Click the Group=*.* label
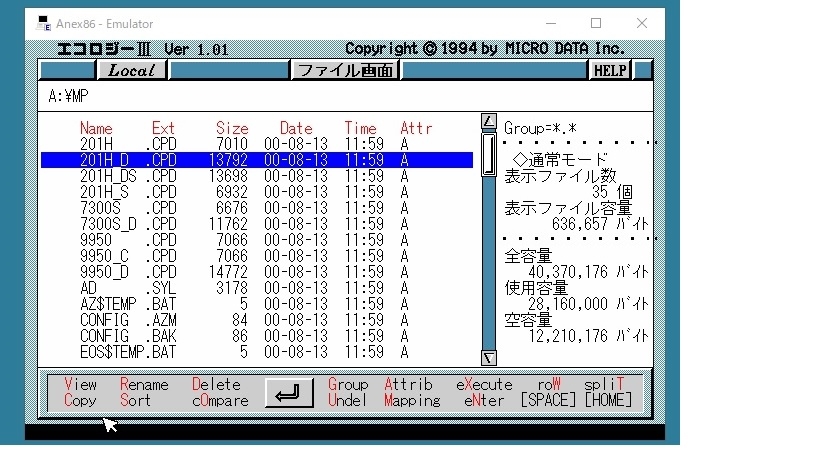This screenshot has width=819, height=460. (x=541, y=128)
